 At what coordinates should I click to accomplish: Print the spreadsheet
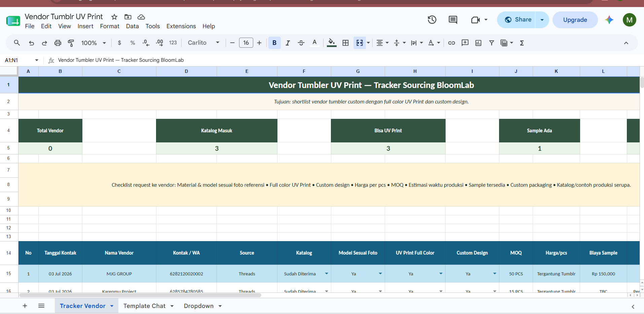point(58,43)
